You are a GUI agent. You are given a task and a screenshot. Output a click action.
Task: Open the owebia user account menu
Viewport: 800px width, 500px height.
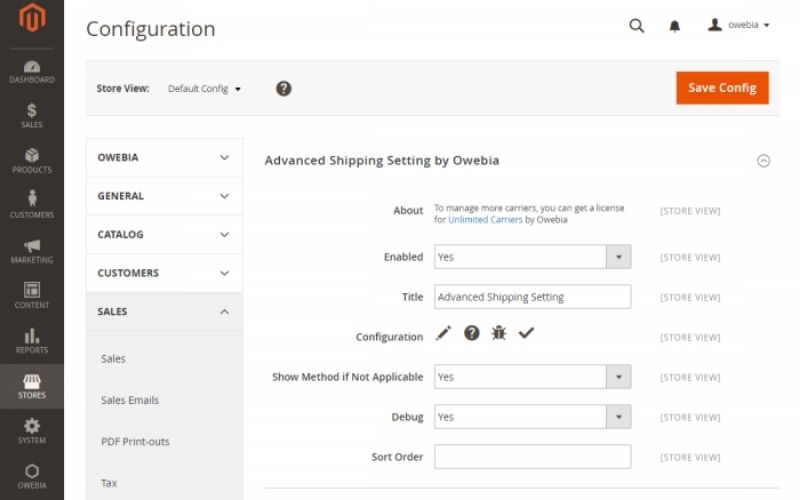[x=739, y=25]
